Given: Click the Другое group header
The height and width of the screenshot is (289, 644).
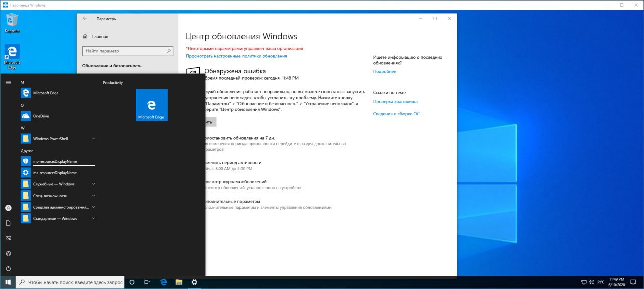Looking at the screenshot, I should [27, 151].
